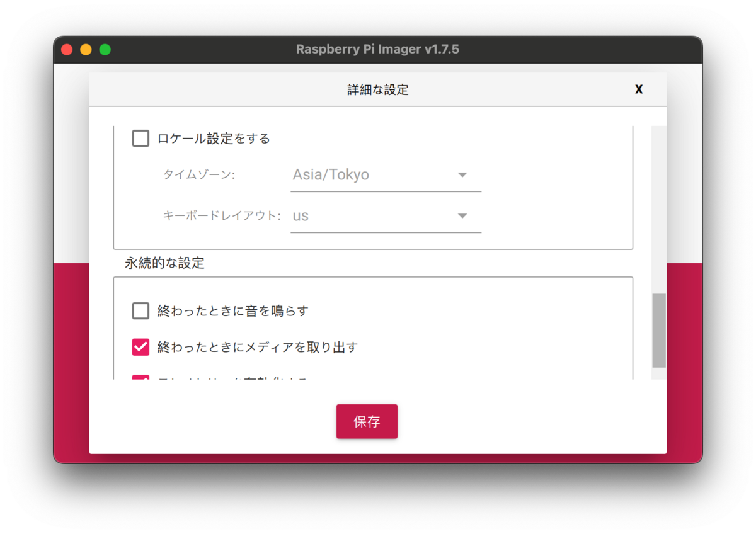Uncheck 終わったときにメディアを取り出す

[140, 347]
